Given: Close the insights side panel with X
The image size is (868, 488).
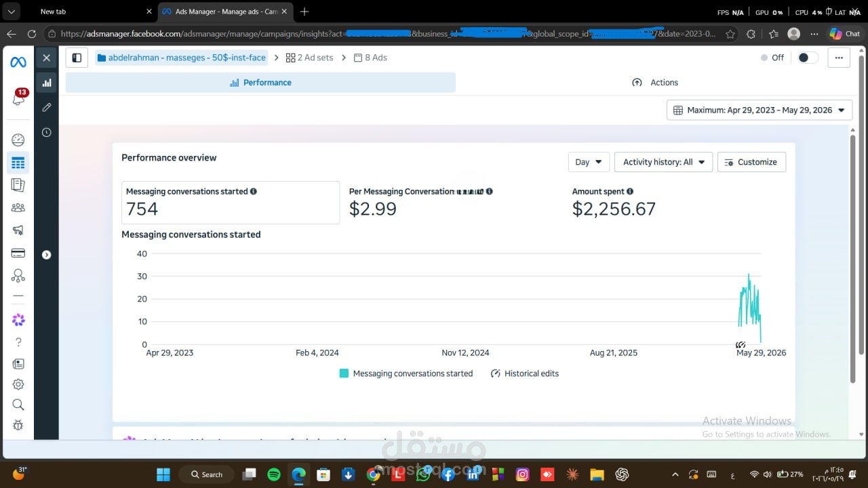Looking at the screenshot, I should 46,58.
